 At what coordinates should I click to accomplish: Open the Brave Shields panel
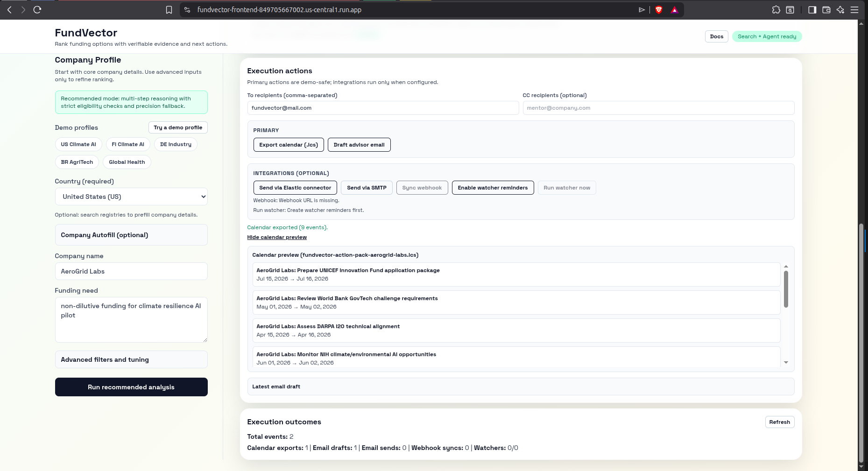tap(659, 10)
